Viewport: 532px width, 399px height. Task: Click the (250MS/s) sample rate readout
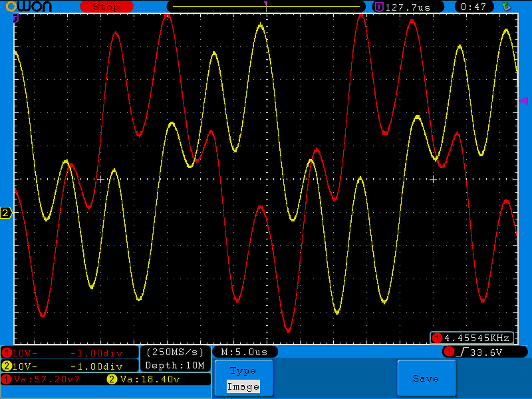(x=175, y=352)
